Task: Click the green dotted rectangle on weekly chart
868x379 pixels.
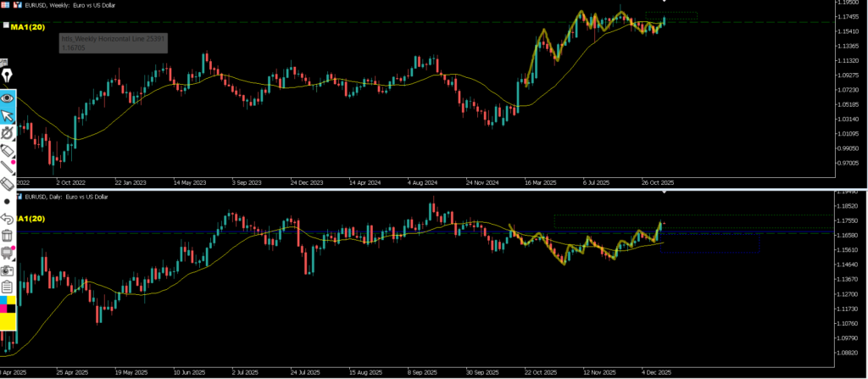Action: 671,16
